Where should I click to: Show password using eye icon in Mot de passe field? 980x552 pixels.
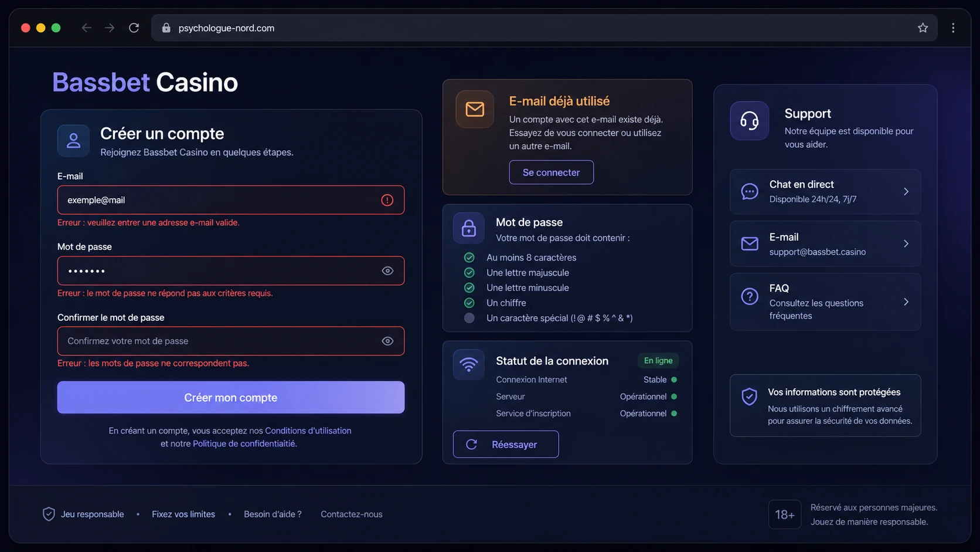(387, 271)
